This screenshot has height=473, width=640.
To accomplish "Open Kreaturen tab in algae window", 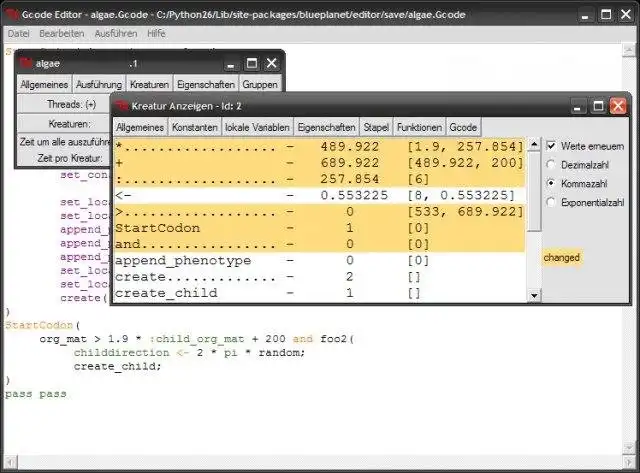I will click(149, 84).
